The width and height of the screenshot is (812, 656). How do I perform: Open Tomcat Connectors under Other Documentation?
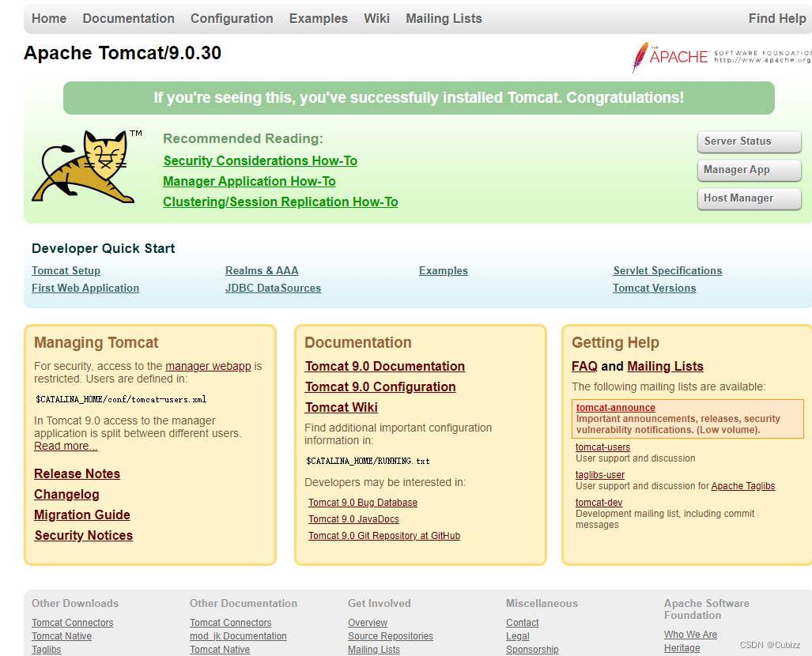tap(230, 623)
